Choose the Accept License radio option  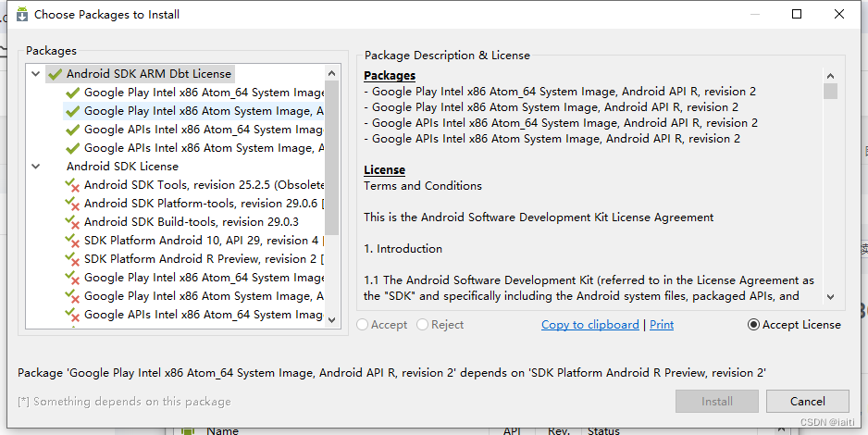tap(753, 325)
